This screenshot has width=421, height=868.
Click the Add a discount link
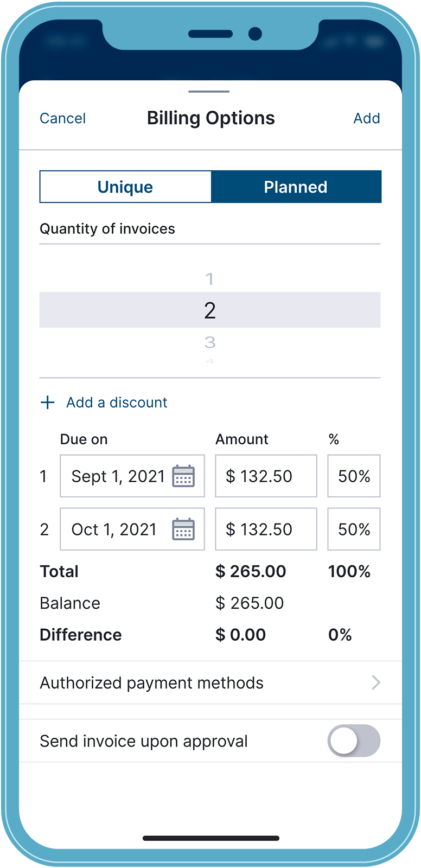(117, 403)
